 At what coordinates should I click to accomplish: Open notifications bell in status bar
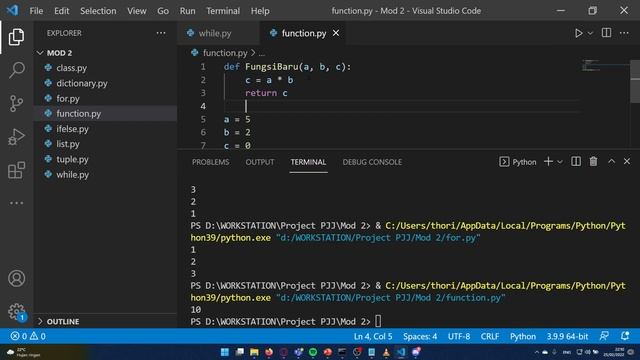tap(625, 336)
